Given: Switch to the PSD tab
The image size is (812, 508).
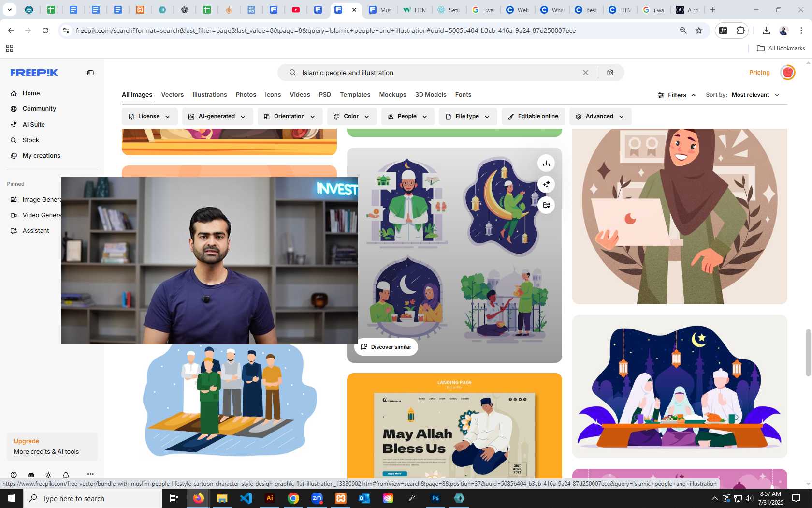Looking at the screenshot, I should (x=325, y=95).
